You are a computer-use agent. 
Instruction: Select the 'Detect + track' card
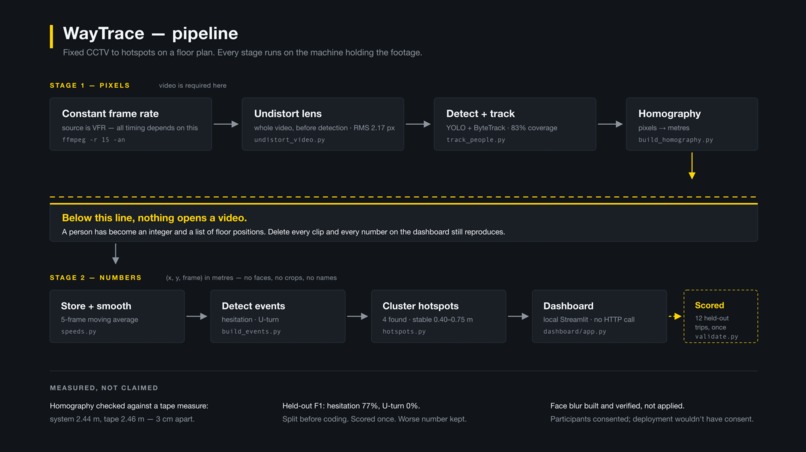pos(515,124)
